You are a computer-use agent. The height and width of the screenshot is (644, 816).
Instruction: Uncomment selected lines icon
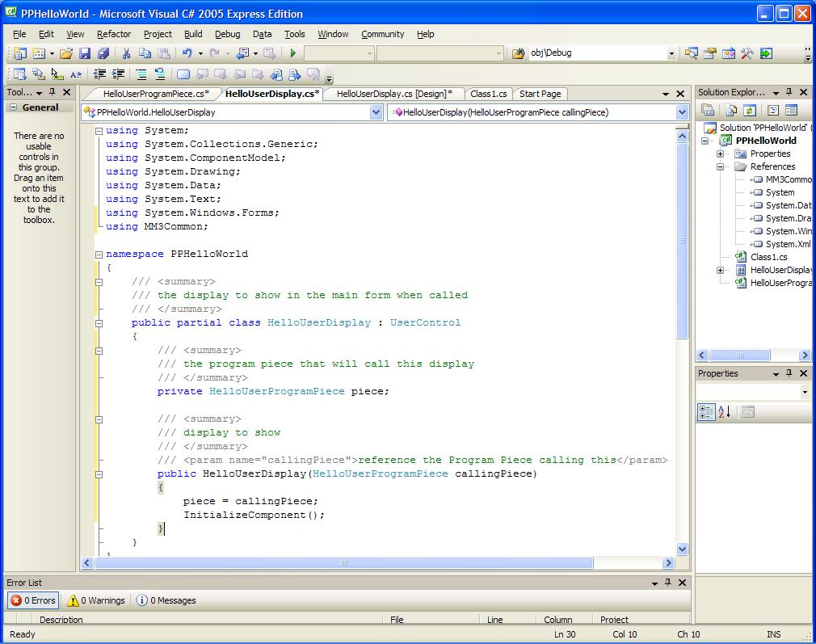pos(160,74)
